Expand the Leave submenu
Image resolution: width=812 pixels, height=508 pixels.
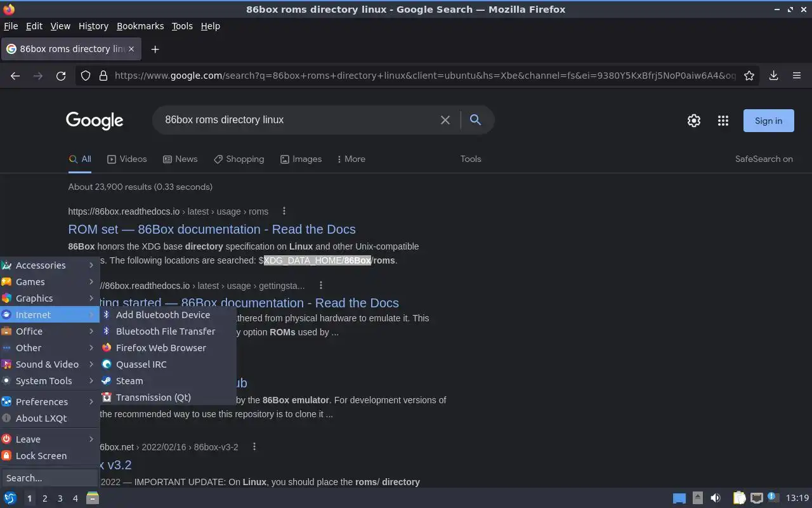tap(49, 439)
